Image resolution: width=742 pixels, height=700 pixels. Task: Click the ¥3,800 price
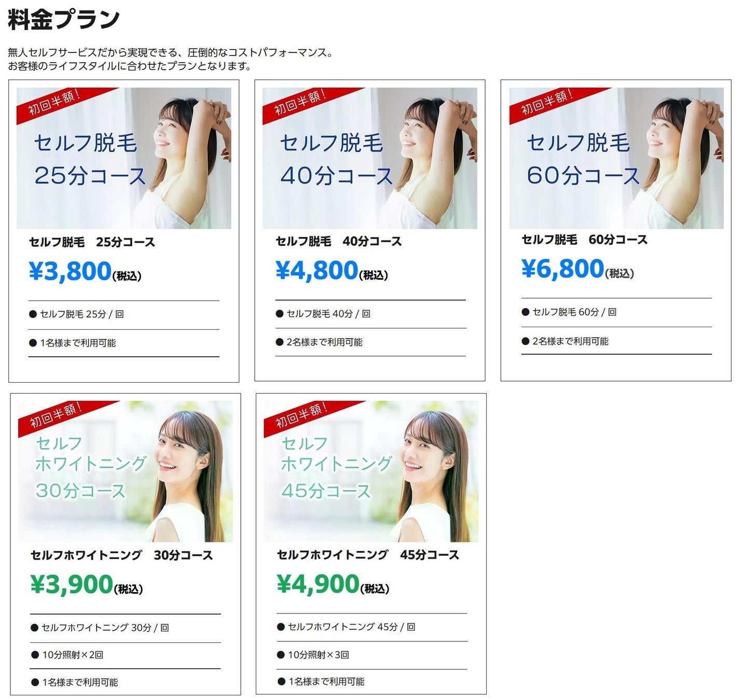click(x=85, y=272)
